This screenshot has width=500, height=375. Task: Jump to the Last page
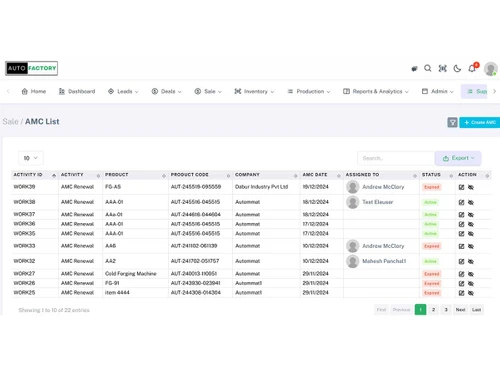point(476,310)
